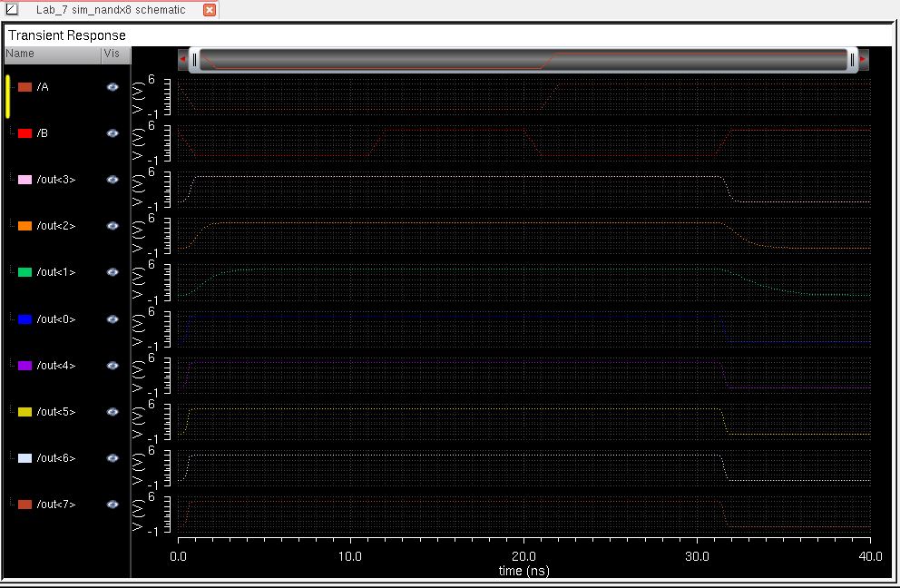
Task: Click the blue /out<0> color swatch
Action: [x=24, y=319]
